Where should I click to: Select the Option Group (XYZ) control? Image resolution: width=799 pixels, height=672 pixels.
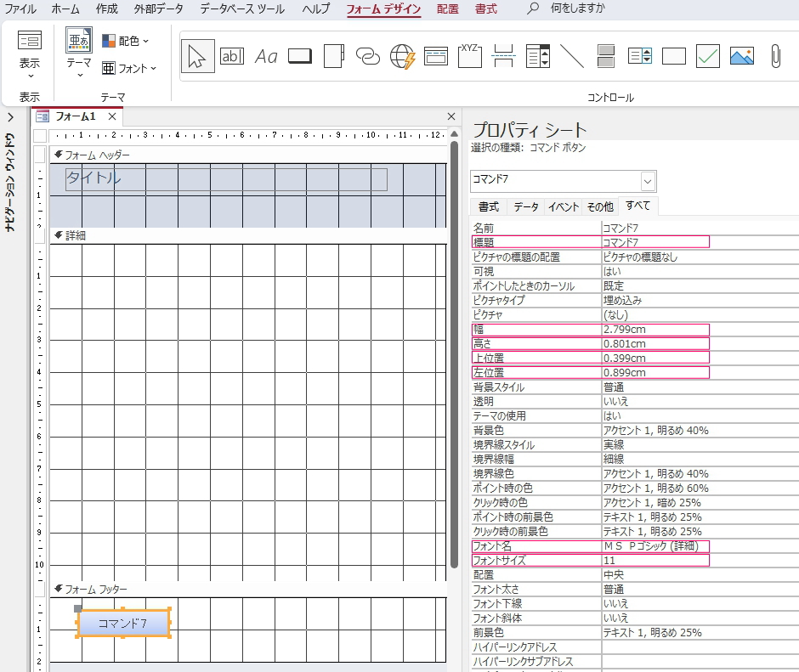pyautogui.click(x=470, y=56)
